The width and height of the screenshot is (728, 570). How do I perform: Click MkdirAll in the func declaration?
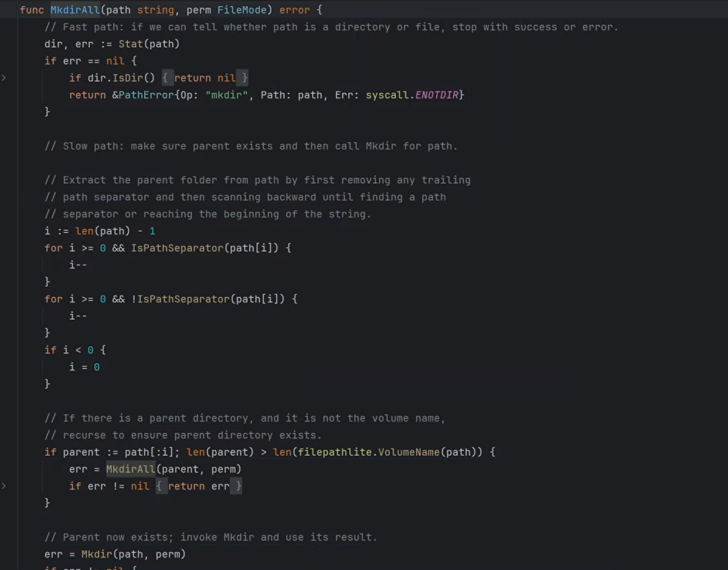point(75,10)
